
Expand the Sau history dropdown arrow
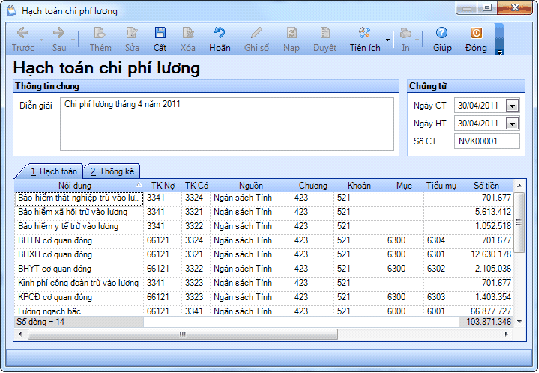[x=73, y=40]
